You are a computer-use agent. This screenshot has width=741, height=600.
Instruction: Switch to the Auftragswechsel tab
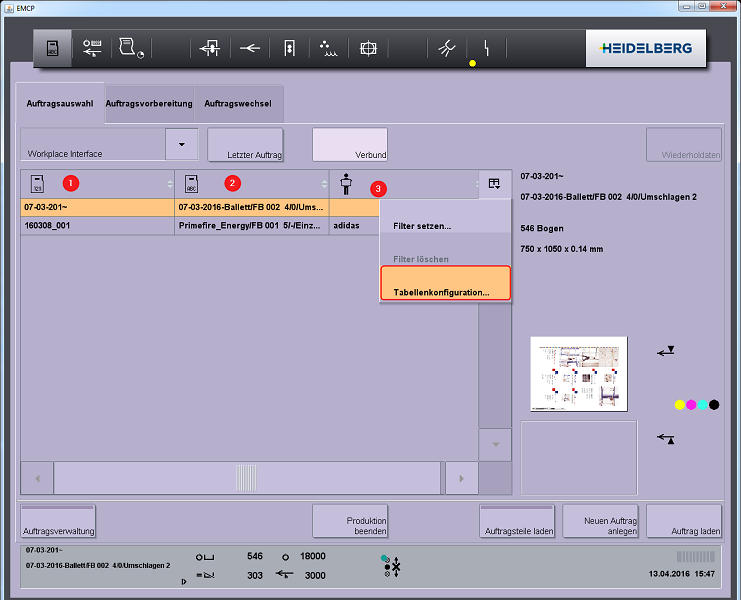click(238, 103)
